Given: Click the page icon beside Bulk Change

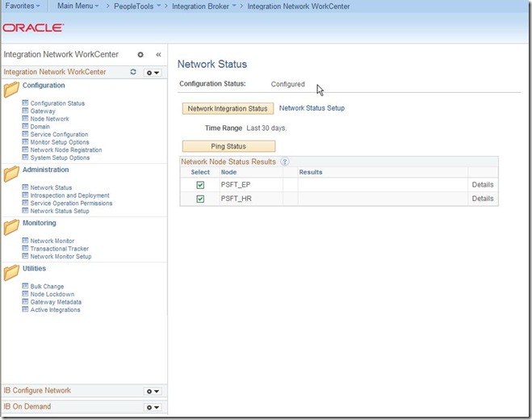Looking at the screenshot, I should pos(25,286).
